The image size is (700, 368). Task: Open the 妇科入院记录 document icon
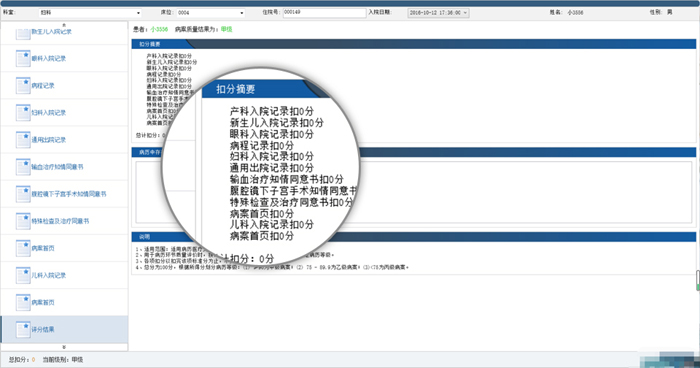coord(23,113)
